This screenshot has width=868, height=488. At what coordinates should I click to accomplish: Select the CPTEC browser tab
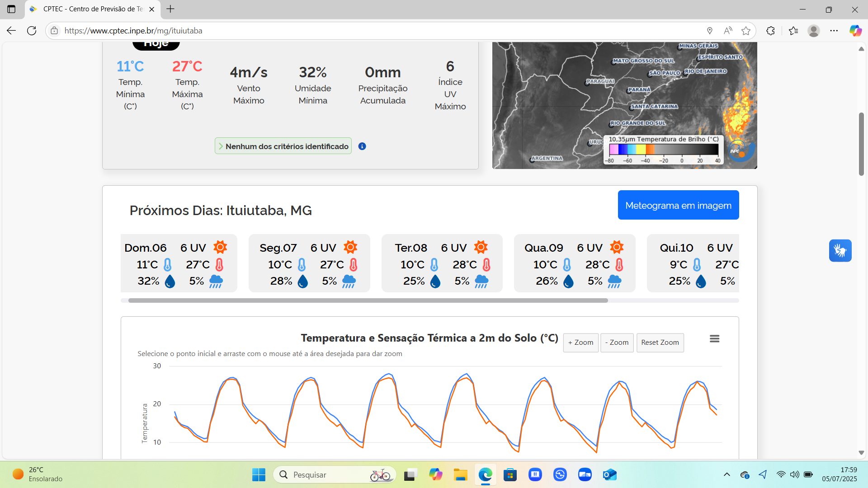point(93,9)
